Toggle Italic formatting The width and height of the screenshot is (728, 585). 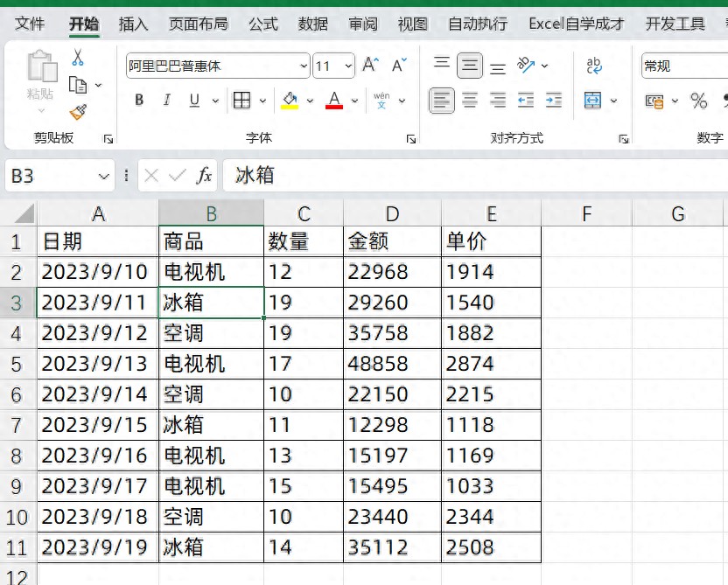pos(166,101)
